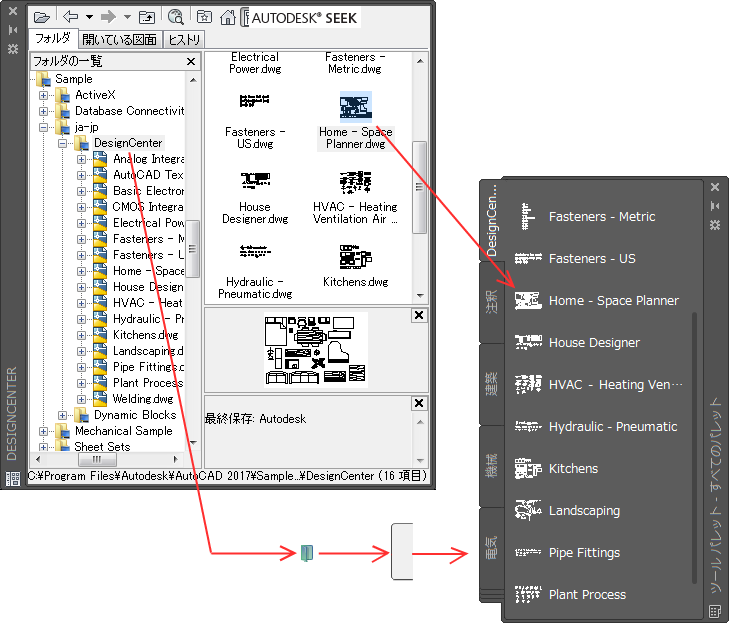Viewport: 731px width, 625px height.
Task: Switch to 建築 tool palette tab
Action: point(491,384)
